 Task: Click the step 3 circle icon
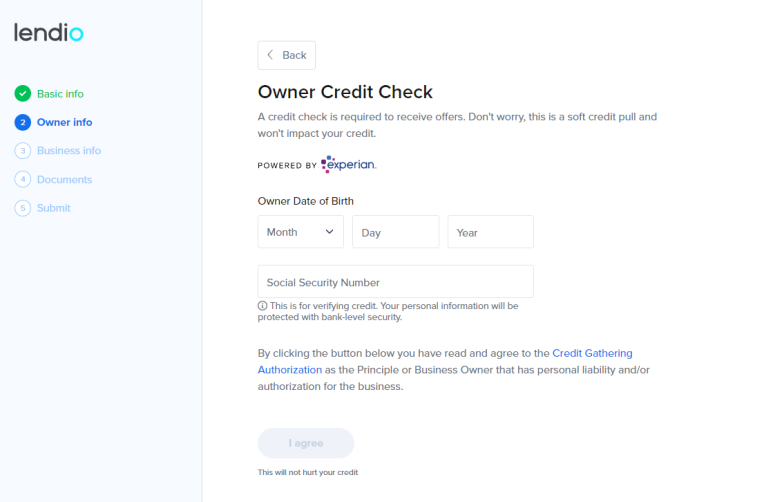tap(23, 150)
